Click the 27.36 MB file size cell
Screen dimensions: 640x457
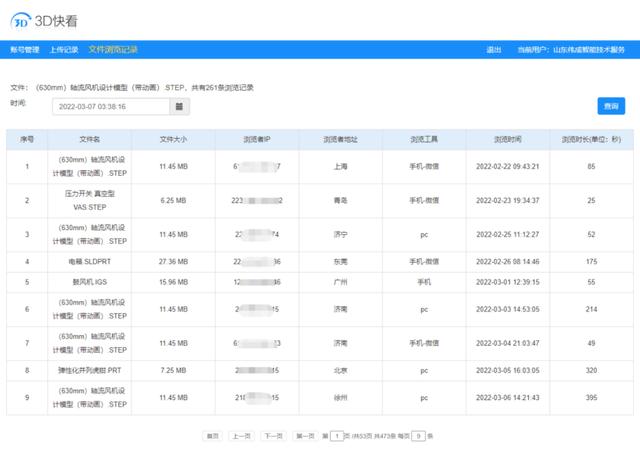point(173,262)
